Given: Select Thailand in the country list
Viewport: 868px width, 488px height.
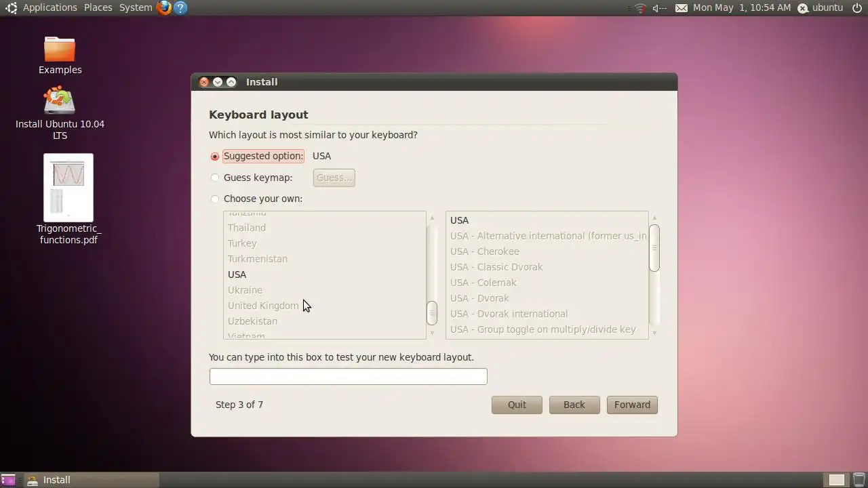Looking at the screenshot, I should tap(325, 228).
